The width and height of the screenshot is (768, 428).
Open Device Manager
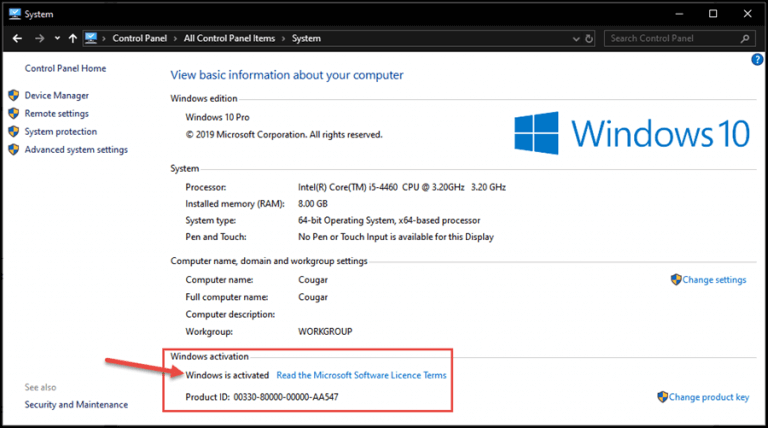[x=57, y=95]
